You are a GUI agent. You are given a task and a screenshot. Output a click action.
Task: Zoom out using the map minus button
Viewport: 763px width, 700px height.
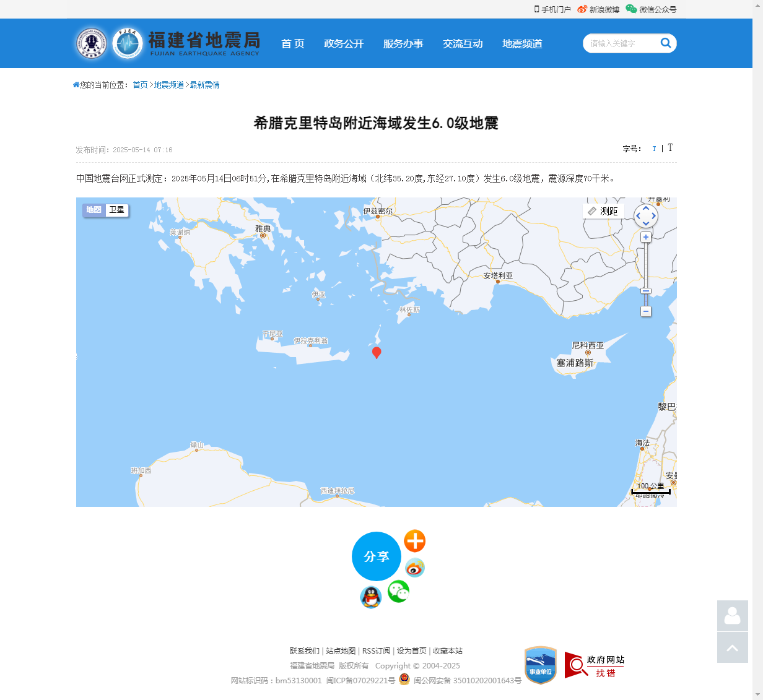[x=646, y=312]
